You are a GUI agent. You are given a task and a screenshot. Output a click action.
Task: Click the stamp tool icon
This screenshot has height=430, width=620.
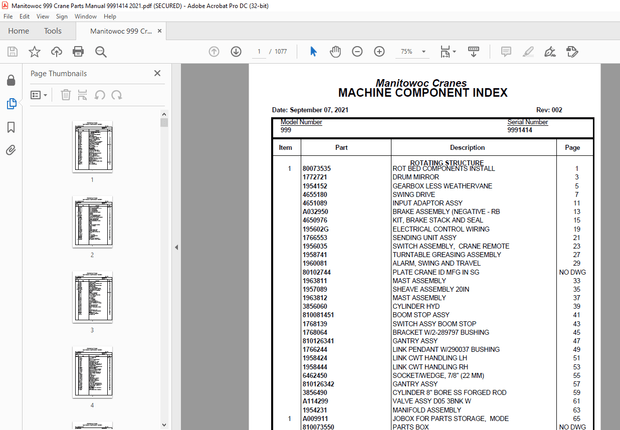[572, 51]
